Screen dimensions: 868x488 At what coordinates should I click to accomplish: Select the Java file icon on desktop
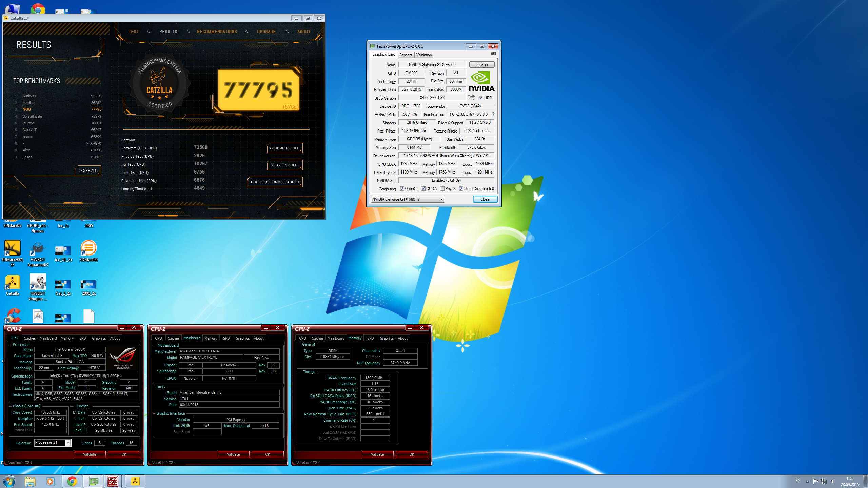[38, 316]
